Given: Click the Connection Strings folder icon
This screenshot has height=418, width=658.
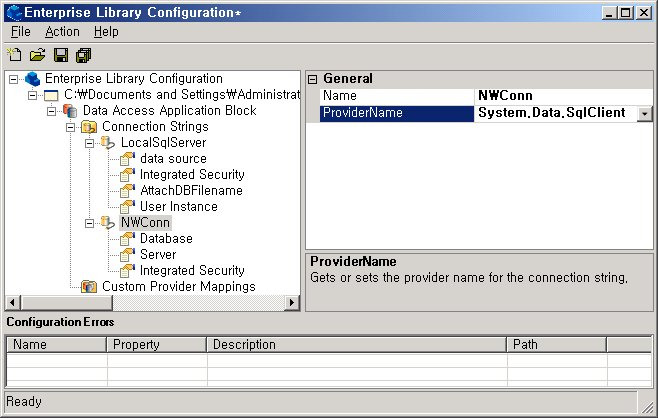Looking at the screenshot, I should tap(89, 127).
